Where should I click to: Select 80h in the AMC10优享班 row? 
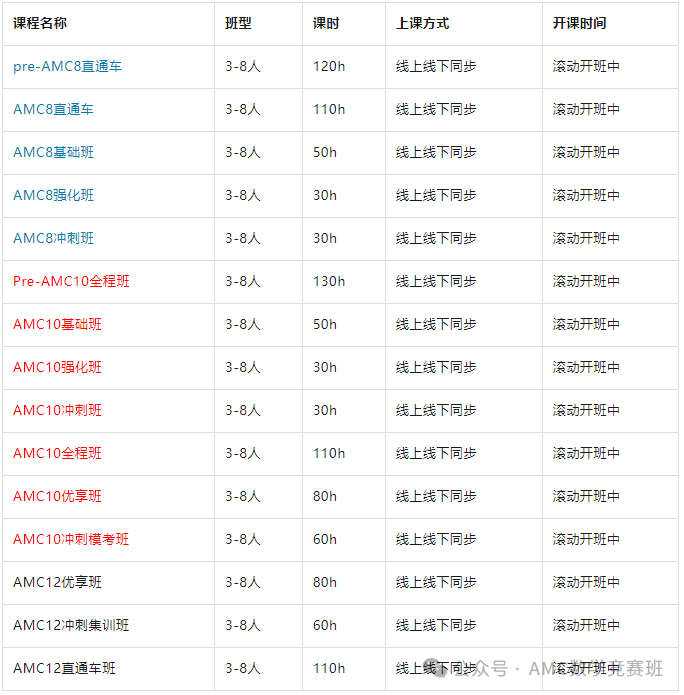325,496
